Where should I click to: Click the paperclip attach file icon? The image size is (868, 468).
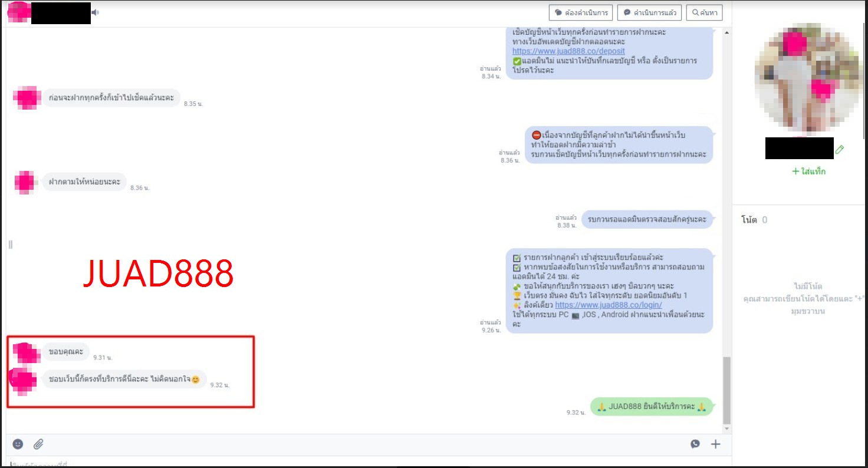coord(38,444)
